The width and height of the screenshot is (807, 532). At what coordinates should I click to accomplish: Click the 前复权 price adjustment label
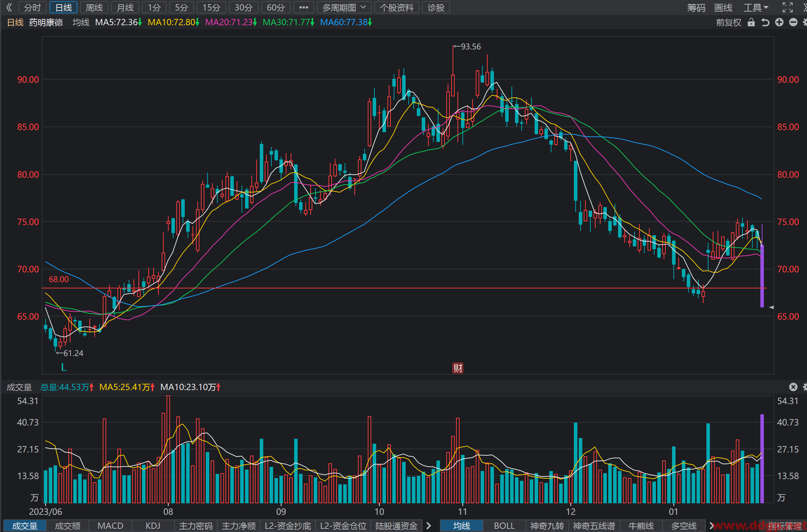click(x=728, y=22)
